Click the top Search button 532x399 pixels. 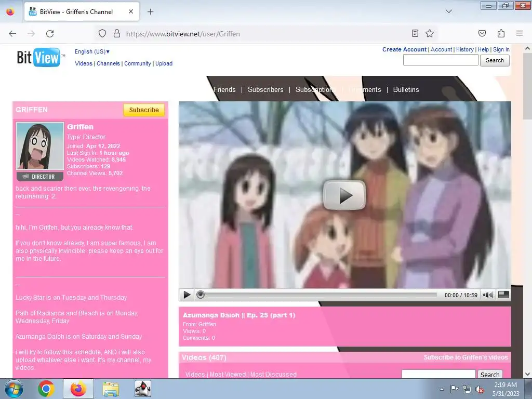pyautogui.click(x=495, y=60)
